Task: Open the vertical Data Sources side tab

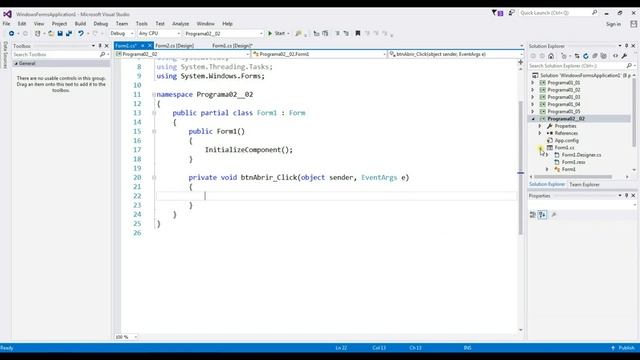Action: tap(5, 54)
